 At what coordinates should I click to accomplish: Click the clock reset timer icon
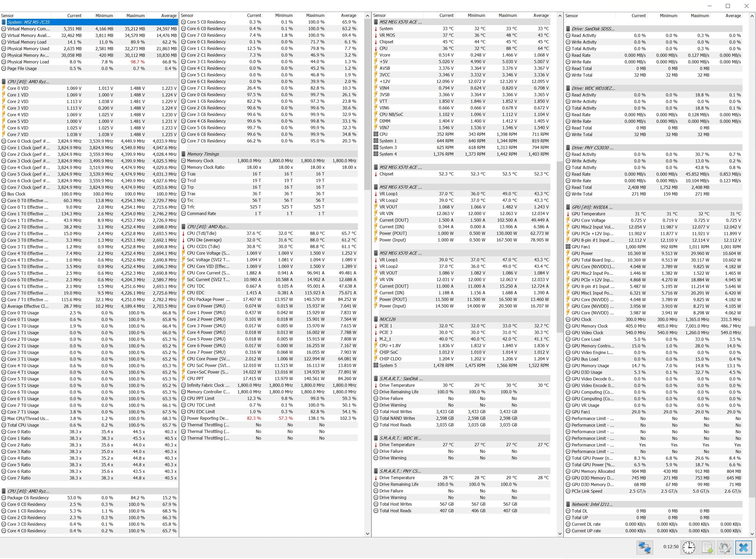[689, 547]
